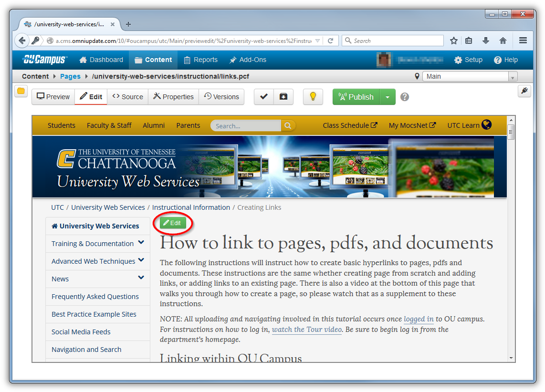Click the browser Search box

pyautogui.click(x=393, y=41)
